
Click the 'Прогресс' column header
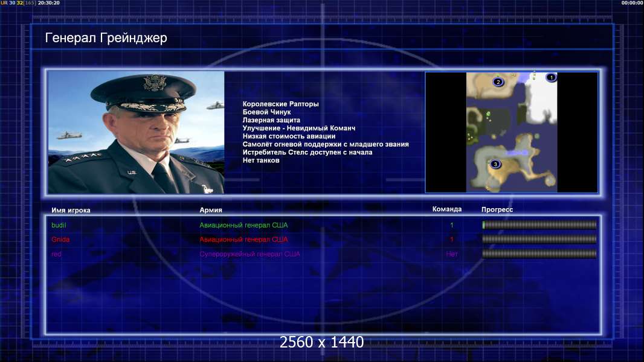[x=497, y=209]
